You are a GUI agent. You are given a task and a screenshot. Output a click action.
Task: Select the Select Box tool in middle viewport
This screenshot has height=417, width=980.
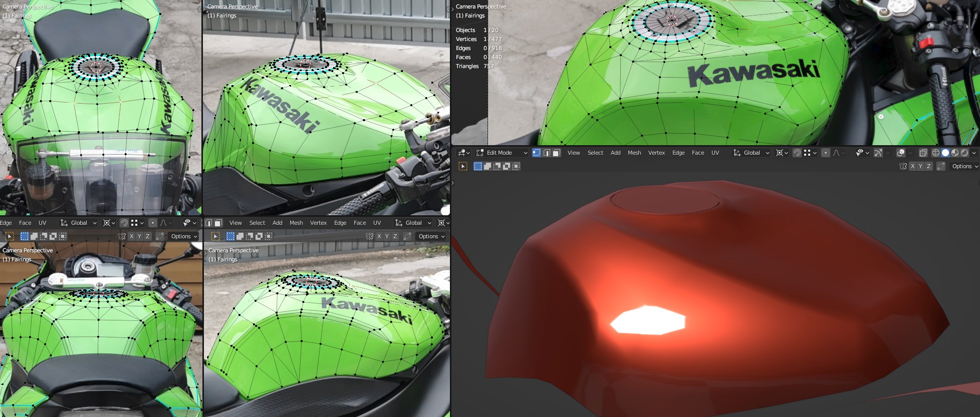tap(215, 236)
